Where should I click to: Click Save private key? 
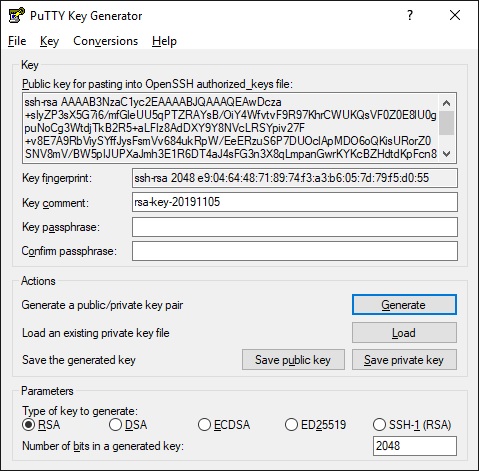pyautogui.click(x=404, y=360)
